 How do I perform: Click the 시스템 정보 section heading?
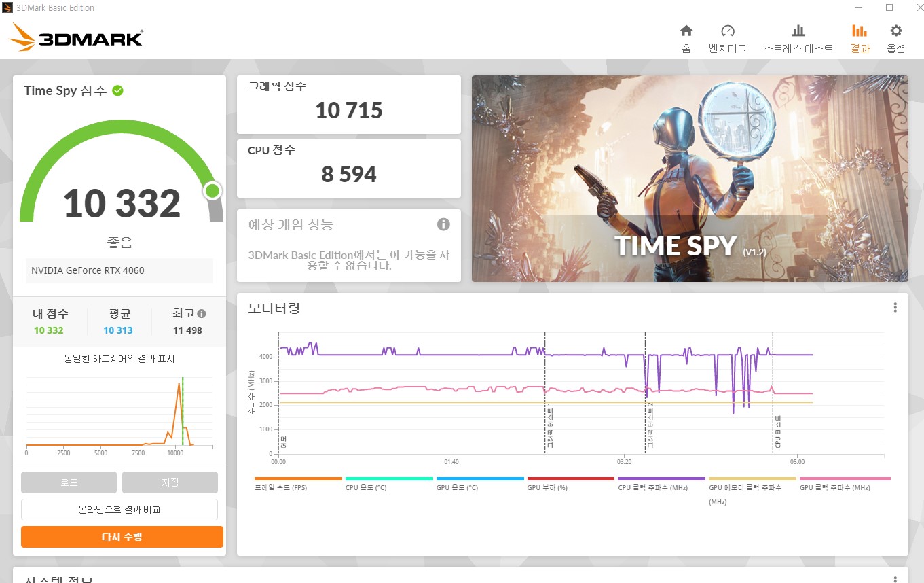tap(58, 580)
